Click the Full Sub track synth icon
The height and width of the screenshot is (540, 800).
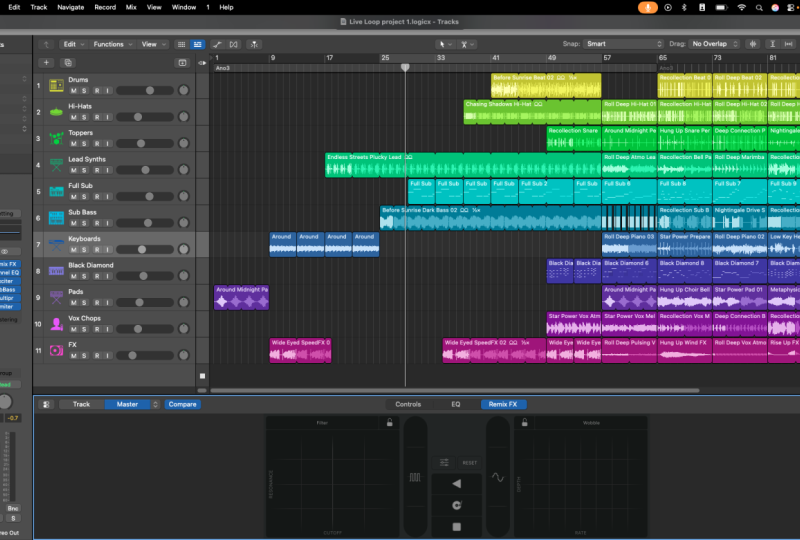tap(56, 191)
